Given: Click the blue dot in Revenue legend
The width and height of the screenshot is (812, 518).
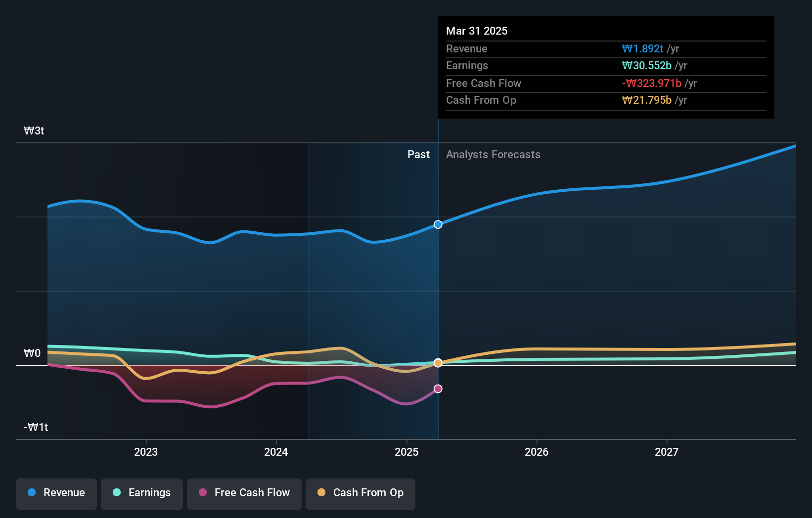Looking at the screenshot, I should pos(32,492).
